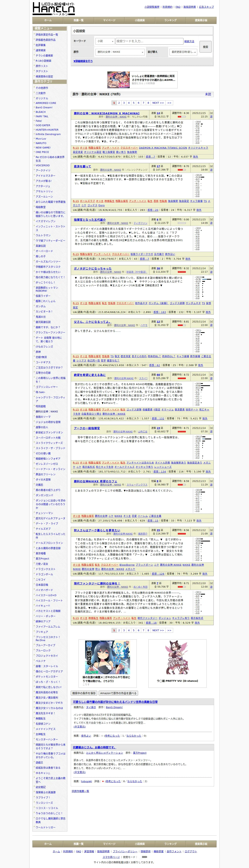Click 同原作推薦一覧 link

click(80, 791)
